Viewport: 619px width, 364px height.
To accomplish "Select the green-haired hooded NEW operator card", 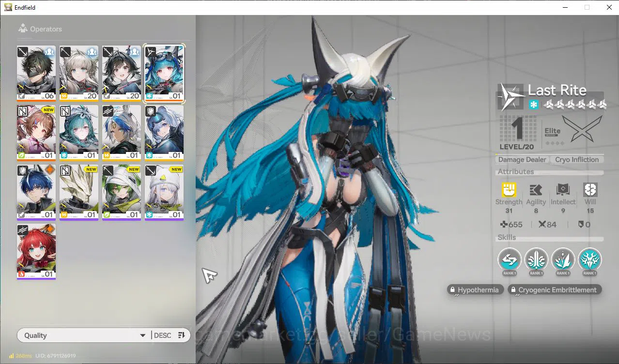I will (x=122, y=193).
